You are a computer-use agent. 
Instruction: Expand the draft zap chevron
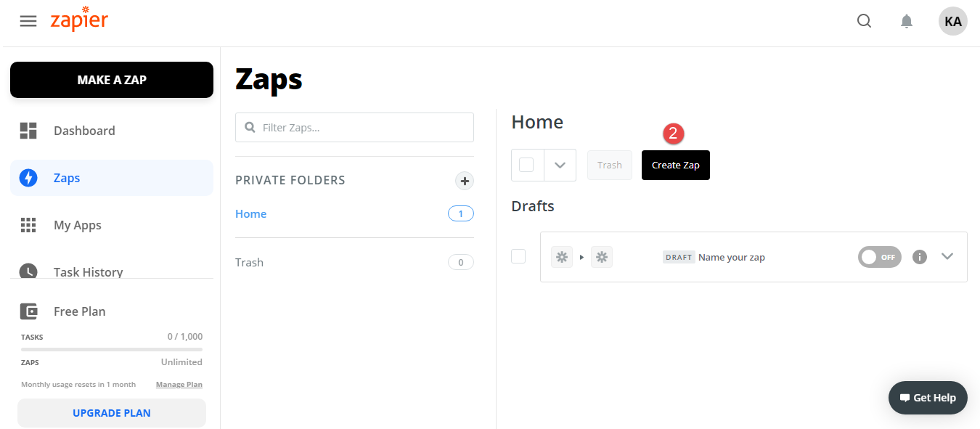click(947, 256)
